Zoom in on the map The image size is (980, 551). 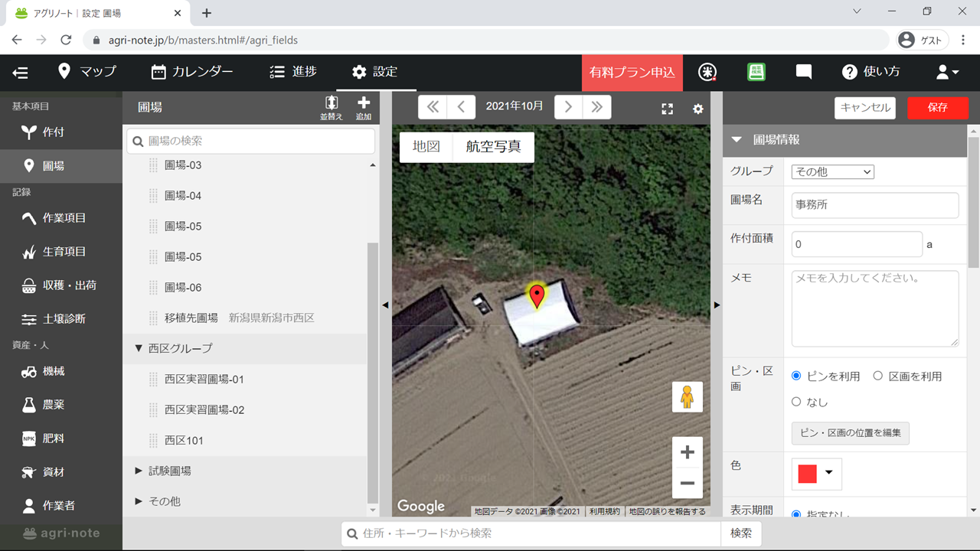point(687,452)
